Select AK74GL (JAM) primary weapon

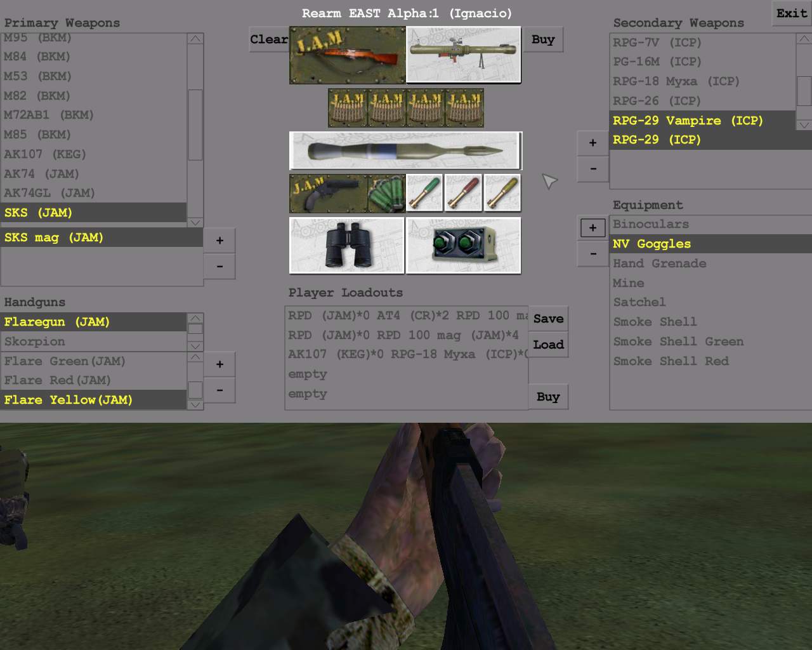[x=94, y=193]
